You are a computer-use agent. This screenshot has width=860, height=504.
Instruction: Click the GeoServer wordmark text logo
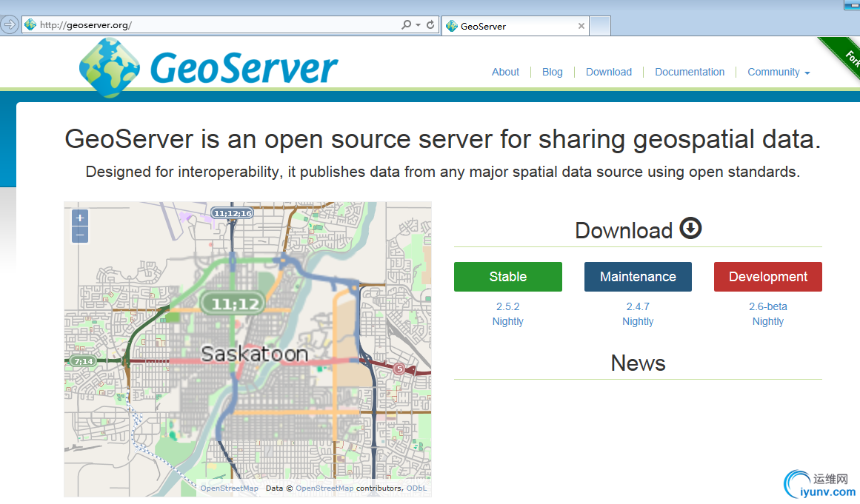pos(244,69)
